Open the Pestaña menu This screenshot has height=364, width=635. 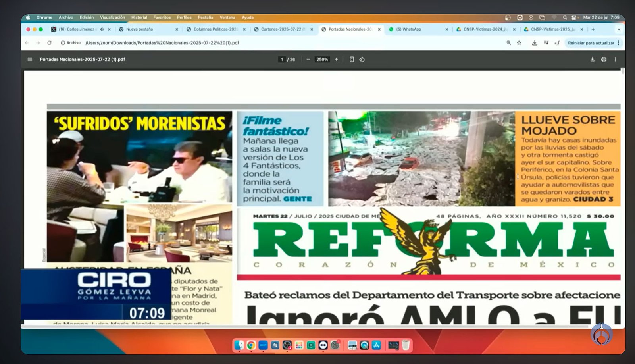pyautogui.click(x=205, y=17)
